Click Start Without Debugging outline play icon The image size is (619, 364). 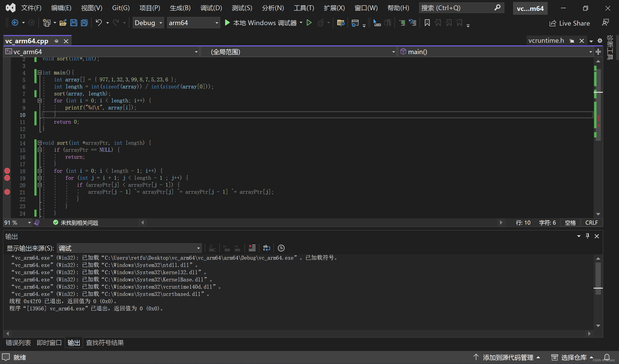point(309,23)
